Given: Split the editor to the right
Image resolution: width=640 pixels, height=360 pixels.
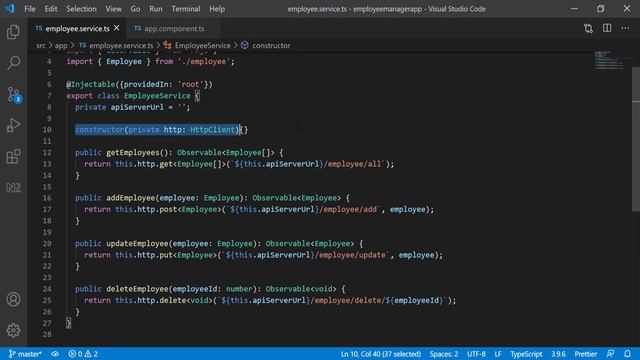Looking at the screenshot, I should tap(607, 28).
